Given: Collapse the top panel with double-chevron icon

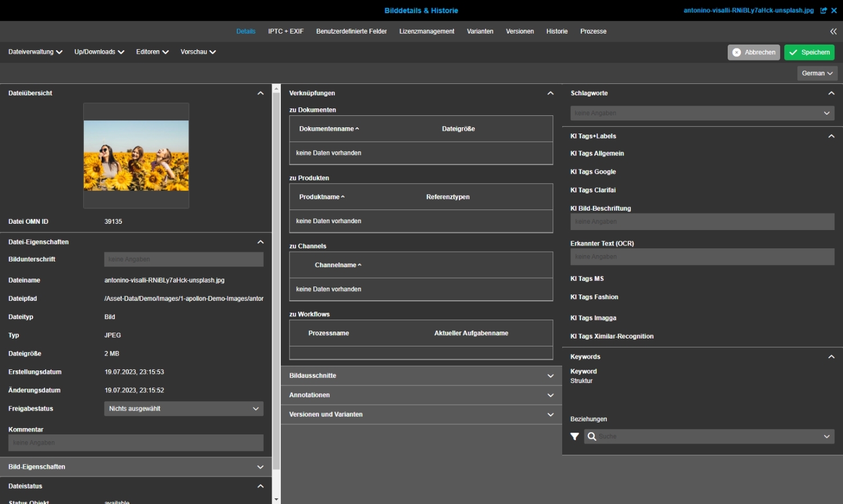Looking at the screenshot, I should (x=833, y=31).
